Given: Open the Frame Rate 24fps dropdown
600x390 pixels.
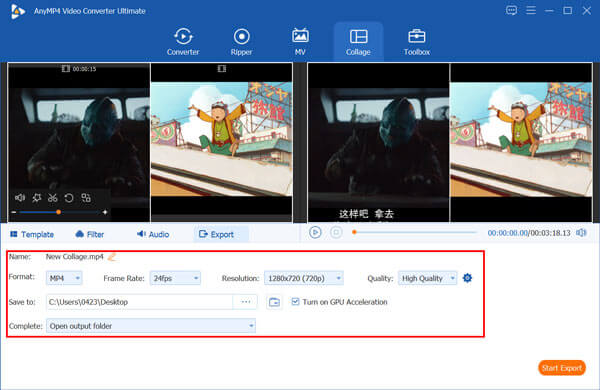Looking at the screenshot, I should click(x=175, y=278).
